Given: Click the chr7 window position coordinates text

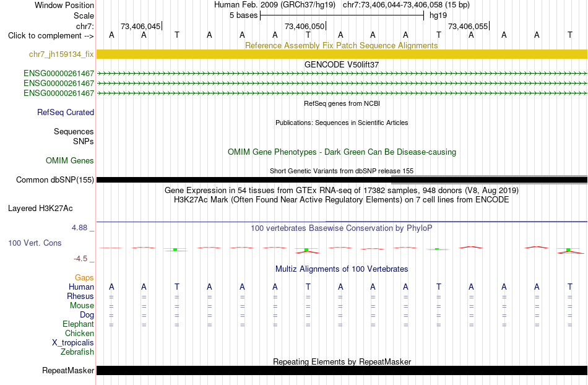Looking at the screenshot, I should tap(406, 5).
